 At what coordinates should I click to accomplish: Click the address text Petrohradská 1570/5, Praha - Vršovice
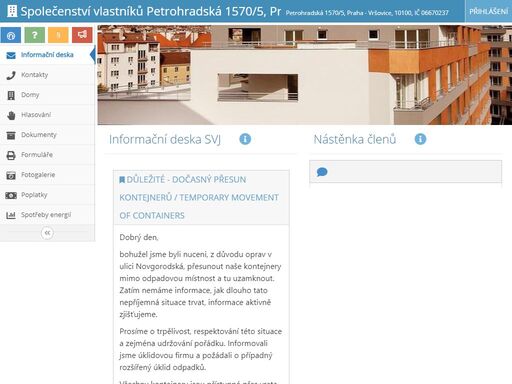(367, 13)
